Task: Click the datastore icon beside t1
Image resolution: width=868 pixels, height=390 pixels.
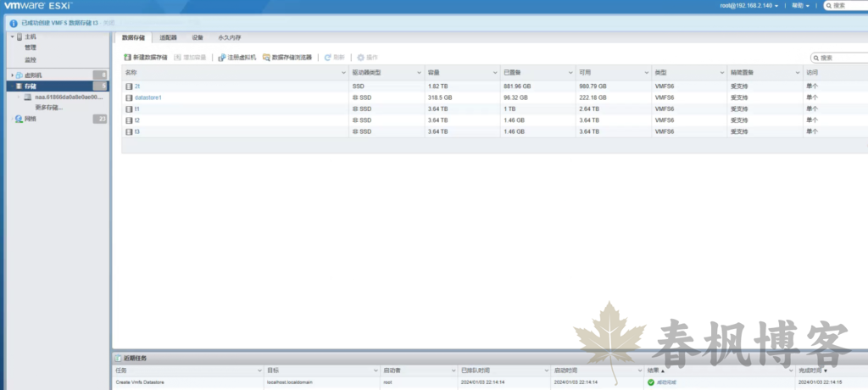Action: 129,109
